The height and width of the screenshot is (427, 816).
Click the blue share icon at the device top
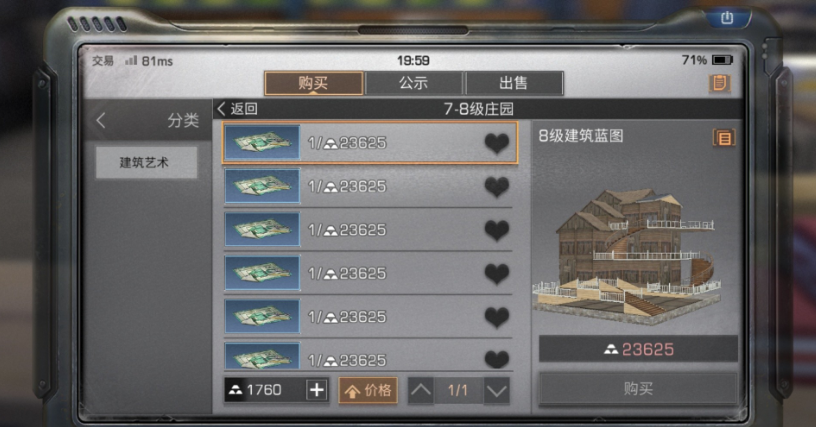click(727, 18)
